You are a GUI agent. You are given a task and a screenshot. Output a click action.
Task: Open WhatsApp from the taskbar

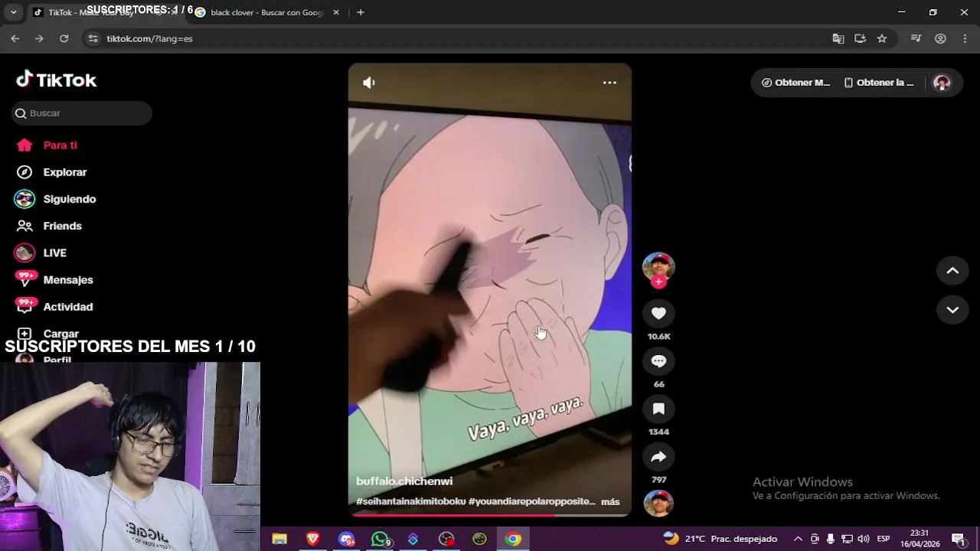[x=381, y=539]
